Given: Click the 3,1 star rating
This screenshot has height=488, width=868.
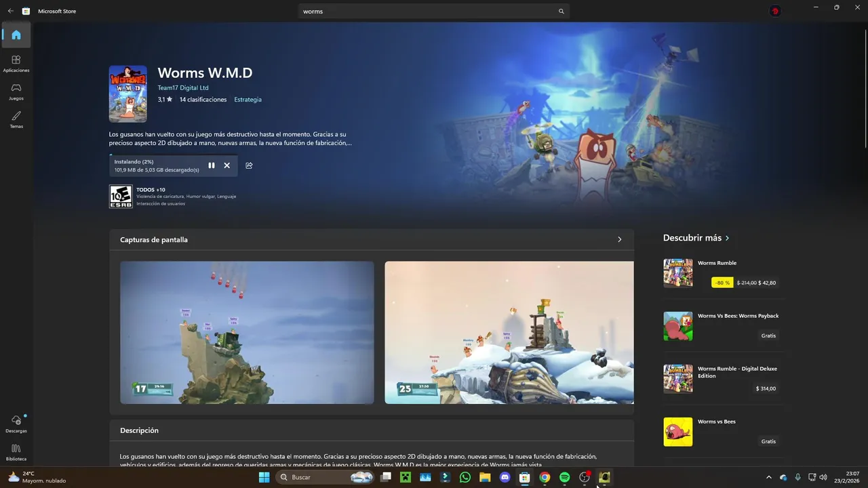Looking at the screenshot, I should tap(165, 100).
